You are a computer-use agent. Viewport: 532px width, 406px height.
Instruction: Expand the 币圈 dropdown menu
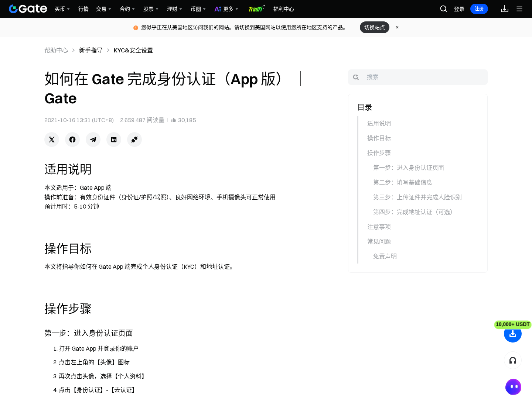pos(198,9)
